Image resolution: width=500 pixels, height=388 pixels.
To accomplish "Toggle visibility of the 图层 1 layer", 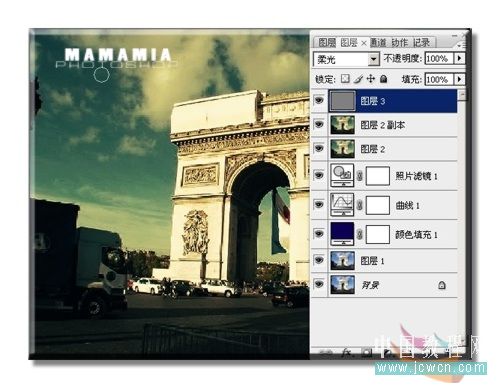I will pyautogui.click(x=319, y=260).
